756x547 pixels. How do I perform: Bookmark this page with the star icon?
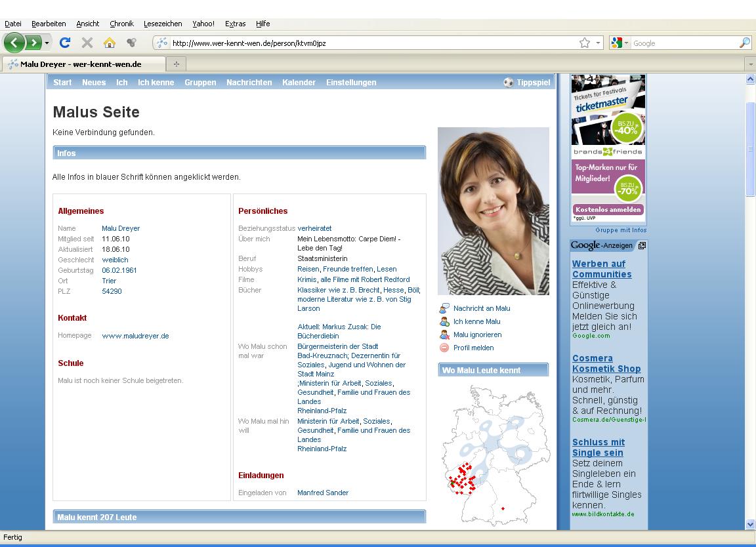pyautogui.click(x=584, y=43)
